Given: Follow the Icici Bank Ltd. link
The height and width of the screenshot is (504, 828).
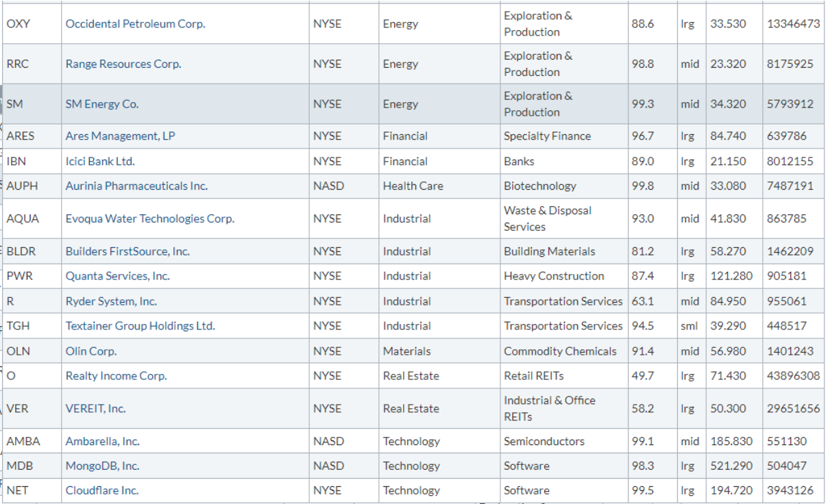Looking at the screenshot, I should pos(100,162).
